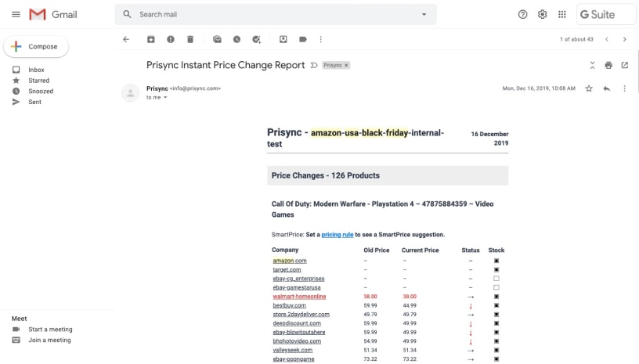
Task: Delete the email with trash icon
Action: [190, 39]
